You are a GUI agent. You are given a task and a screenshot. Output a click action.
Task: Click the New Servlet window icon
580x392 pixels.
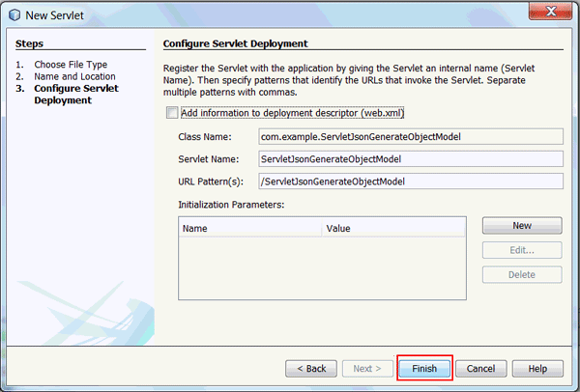(14, 14)
